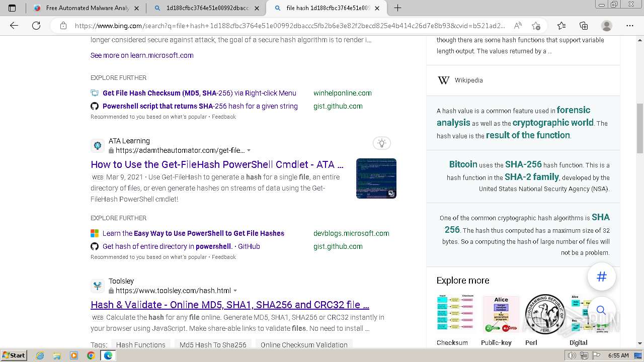Open the Perl explore more thumbnail

click(x=545, y=315)
